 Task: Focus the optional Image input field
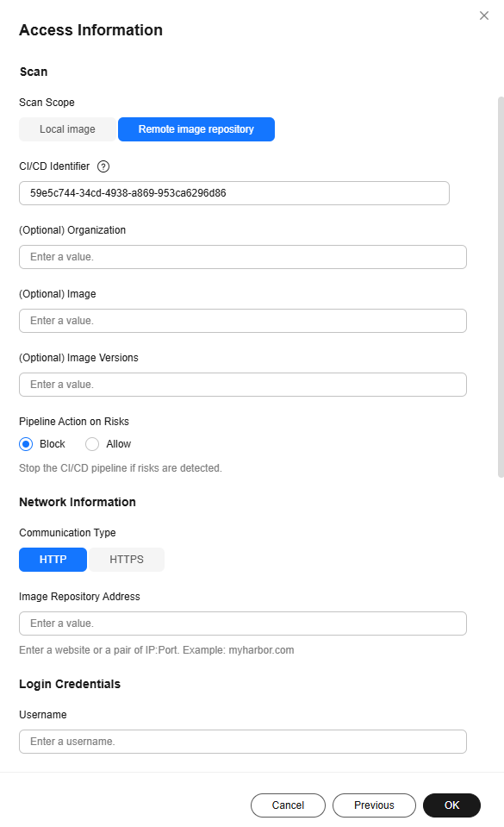pos(243,321)
